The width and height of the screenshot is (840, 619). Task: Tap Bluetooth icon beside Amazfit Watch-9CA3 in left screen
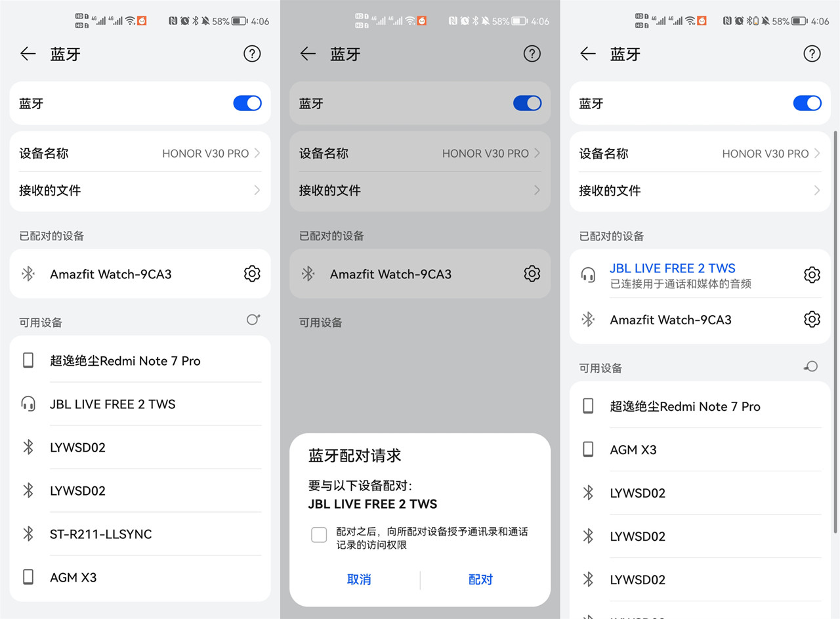[28, 274]
